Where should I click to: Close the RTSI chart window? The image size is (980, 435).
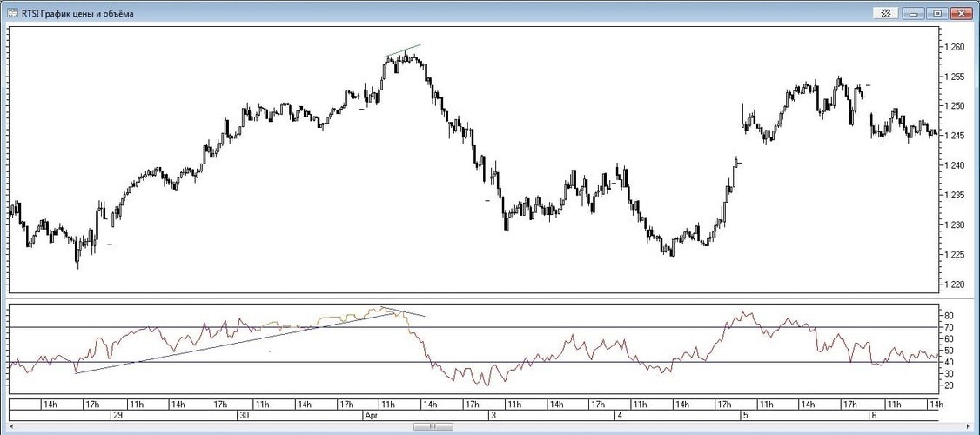point(961,13)
